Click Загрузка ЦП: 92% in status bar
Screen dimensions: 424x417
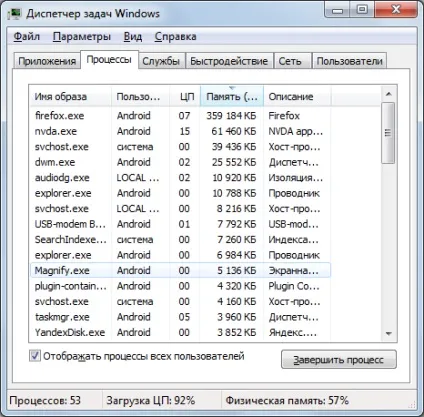point(151,400)
